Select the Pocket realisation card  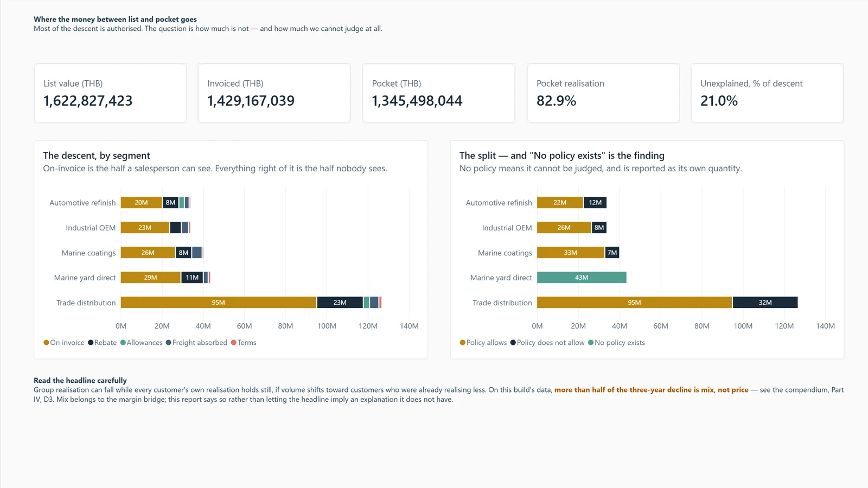coord(603,93)
